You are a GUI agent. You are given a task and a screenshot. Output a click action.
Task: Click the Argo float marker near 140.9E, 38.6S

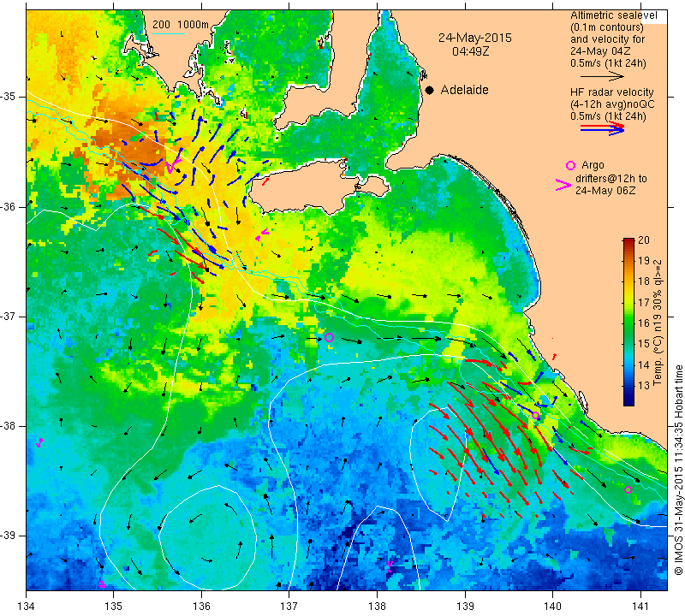coord(628,490)
